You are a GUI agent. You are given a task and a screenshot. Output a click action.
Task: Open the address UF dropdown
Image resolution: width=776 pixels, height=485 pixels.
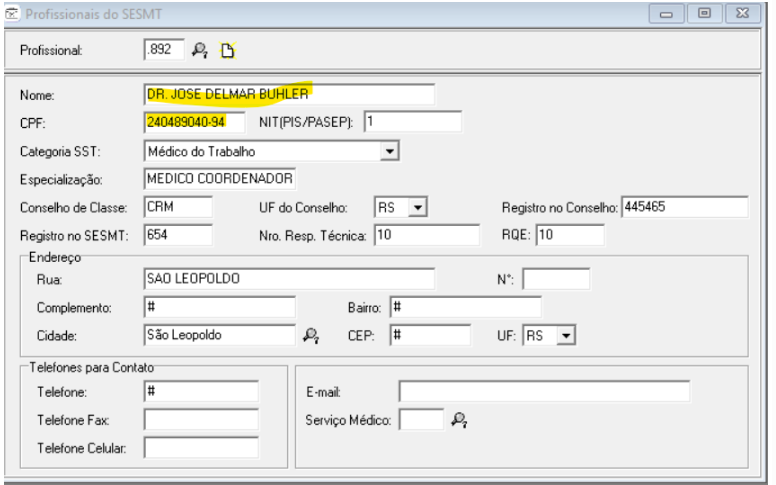(x=567, y=335)
